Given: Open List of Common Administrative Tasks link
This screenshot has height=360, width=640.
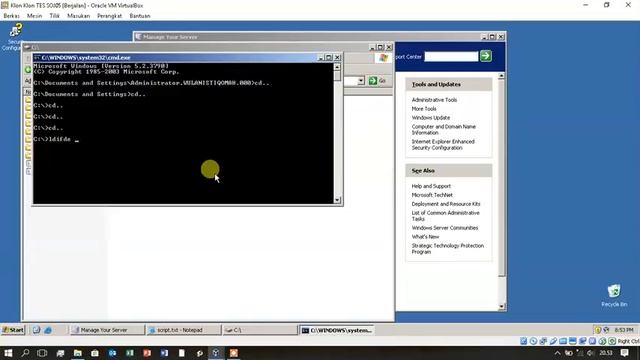Looking at the screenshot, I should pos(445,216).
